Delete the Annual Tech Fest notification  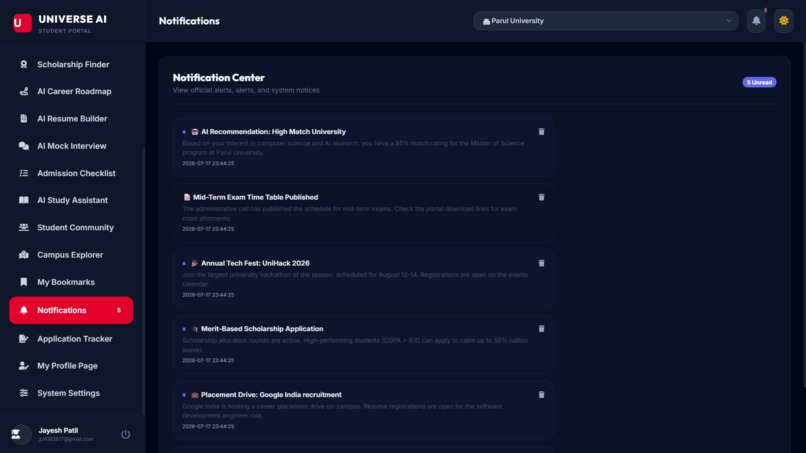pos(541,263)
